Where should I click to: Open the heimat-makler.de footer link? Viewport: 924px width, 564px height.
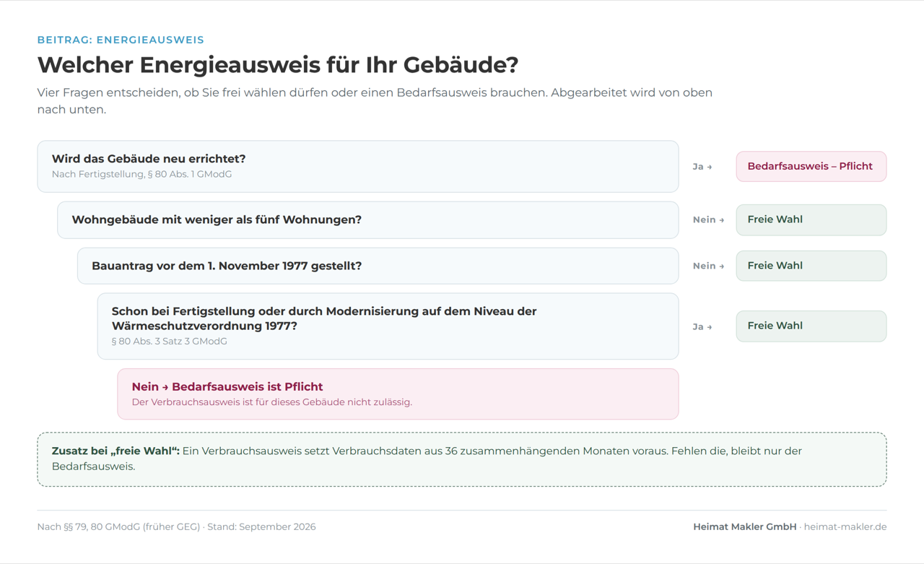point(845,526)
